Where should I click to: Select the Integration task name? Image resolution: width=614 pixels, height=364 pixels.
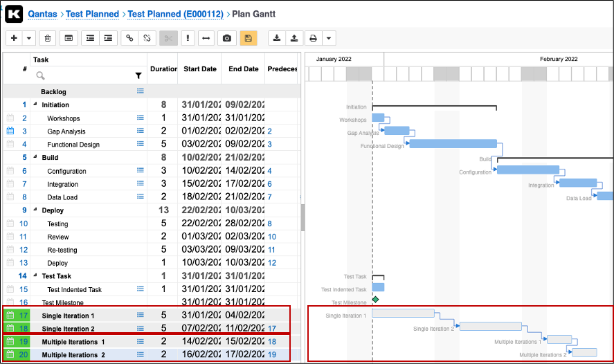(63, 184)
